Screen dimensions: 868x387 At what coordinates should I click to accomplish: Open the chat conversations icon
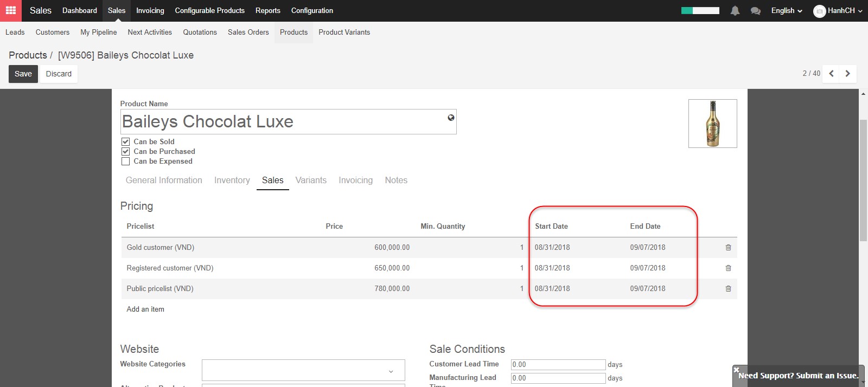755,11
